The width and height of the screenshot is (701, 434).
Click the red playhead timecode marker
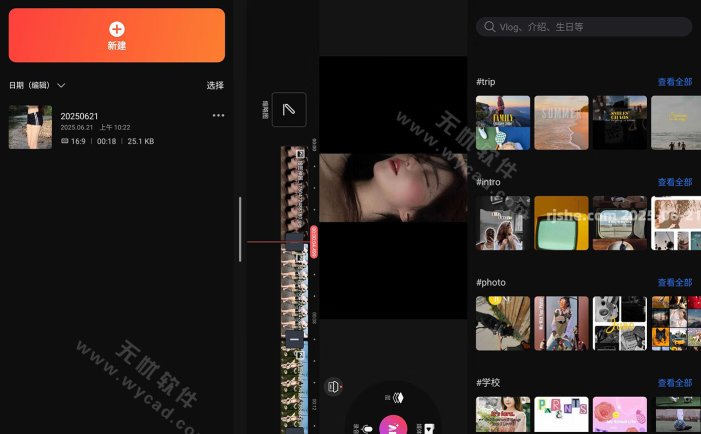coord(314,242)
